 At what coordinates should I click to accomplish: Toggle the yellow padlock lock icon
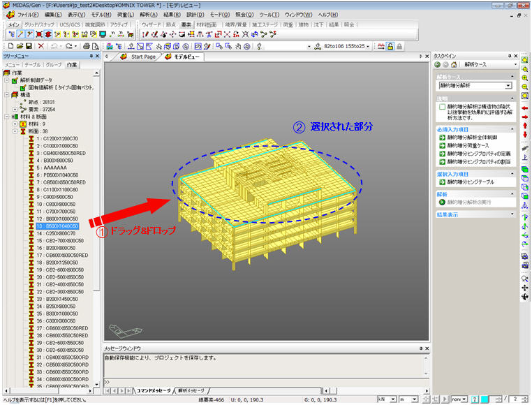tap(390, 46)
